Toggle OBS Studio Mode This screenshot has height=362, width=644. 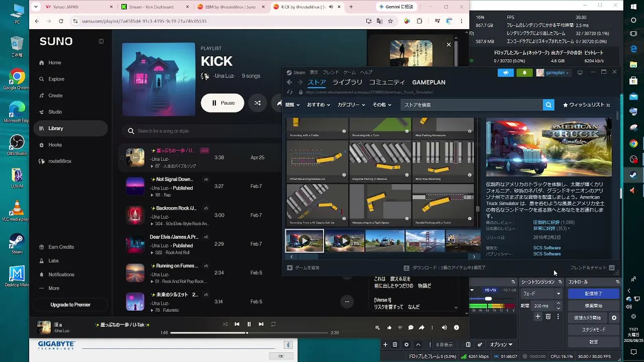tap(593, 330)
